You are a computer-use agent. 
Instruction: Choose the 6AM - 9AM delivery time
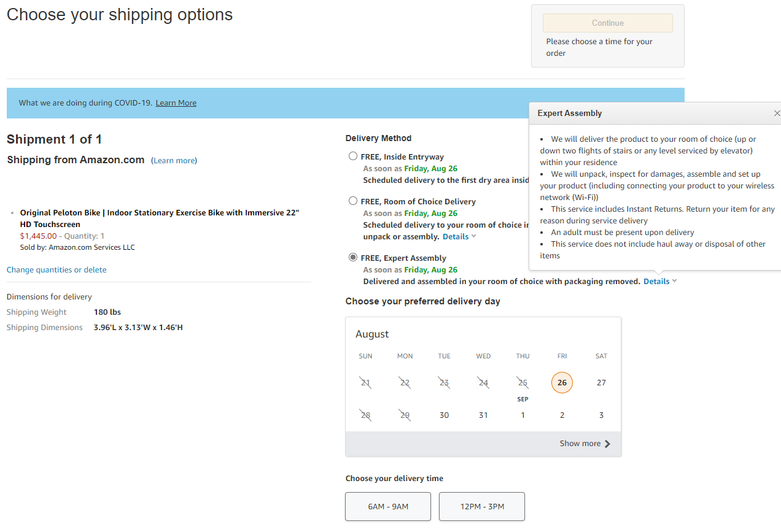point(388,506)
